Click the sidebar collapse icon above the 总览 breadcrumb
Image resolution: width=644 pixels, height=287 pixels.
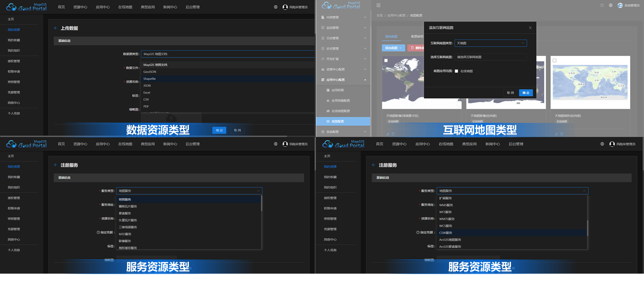(x=378, y=5)
